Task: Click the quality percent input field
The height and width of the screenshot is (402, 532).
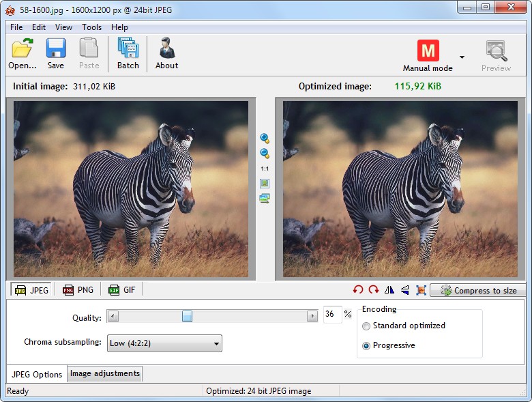Action: click(x=332, y=314)
